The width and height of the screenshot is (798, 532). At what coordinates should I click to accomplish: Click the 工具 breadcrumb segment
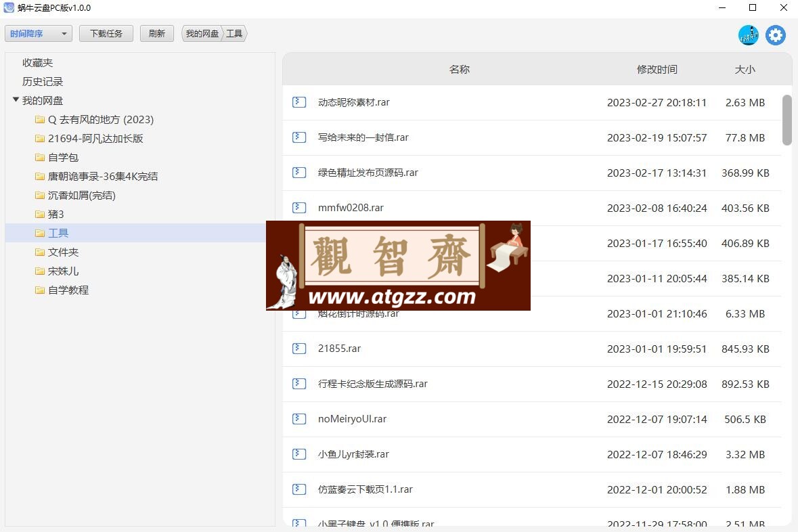pos(234,34)
